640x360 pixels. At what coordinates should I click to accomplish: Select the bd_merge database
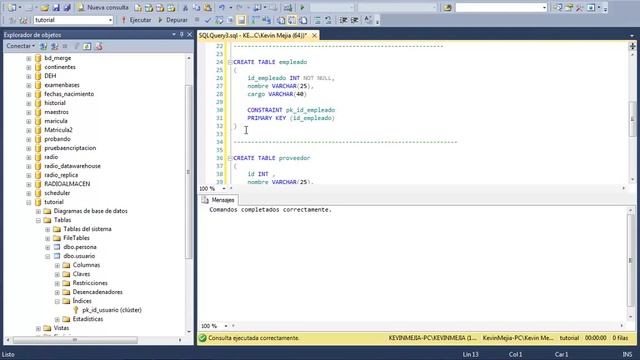click(58, 58)
